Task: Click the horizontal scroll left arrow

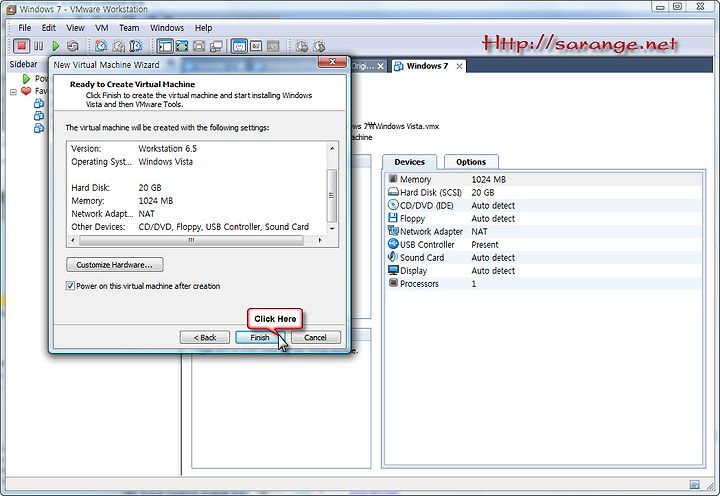Action: coord(73,240)
